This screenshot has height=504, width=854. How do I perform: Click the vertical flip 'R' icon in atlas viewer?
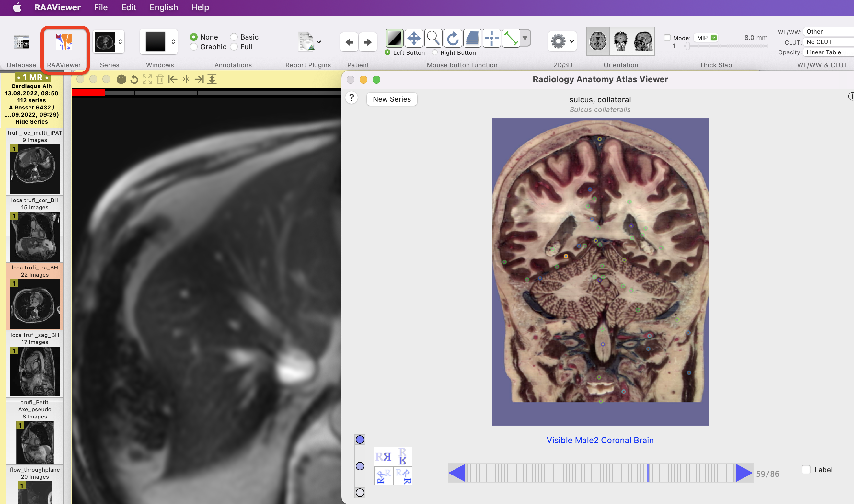[x=403, y=456]
